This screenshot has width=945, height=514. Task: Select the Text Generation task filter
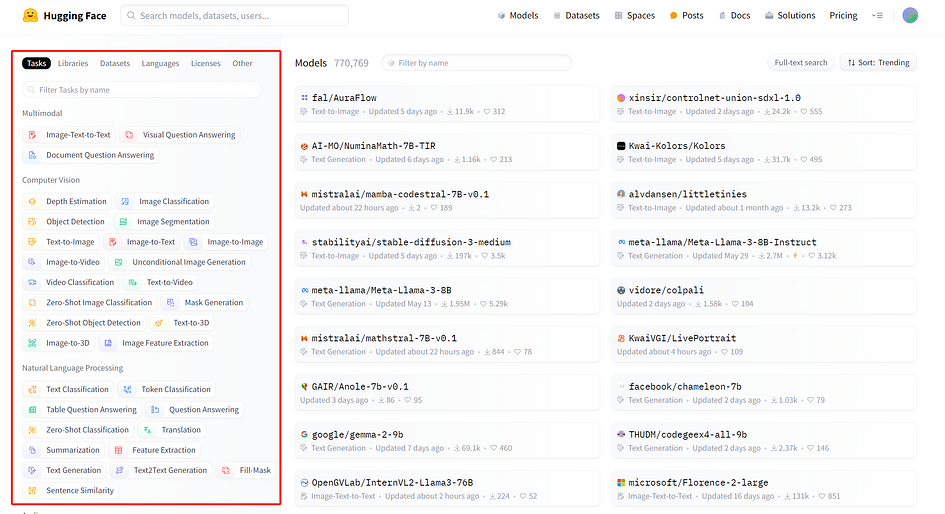65,470
